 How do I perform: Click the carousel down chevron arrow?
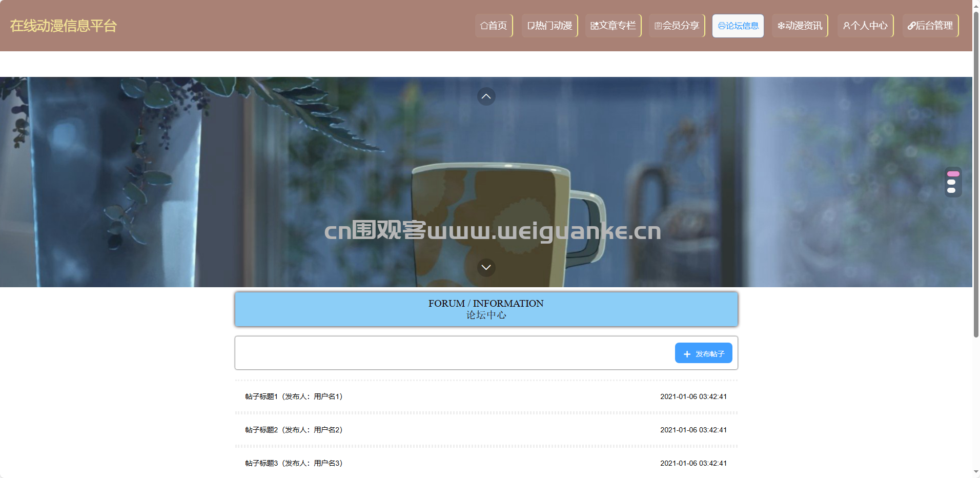tap(486, 267)
